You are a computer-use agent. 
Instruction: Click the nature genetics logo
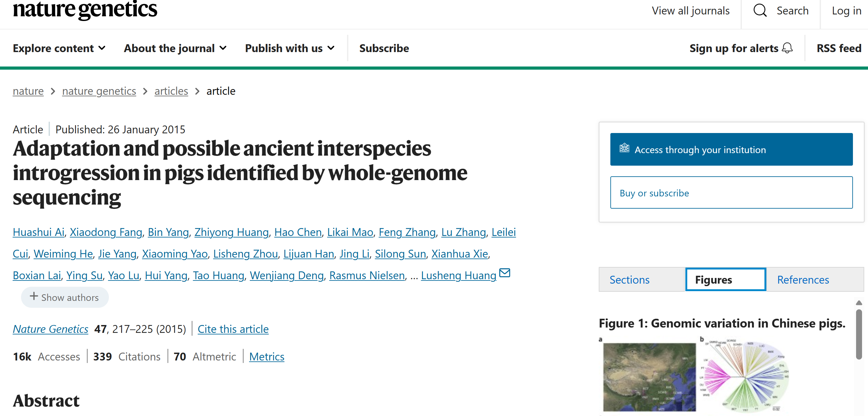coord(85,9)
